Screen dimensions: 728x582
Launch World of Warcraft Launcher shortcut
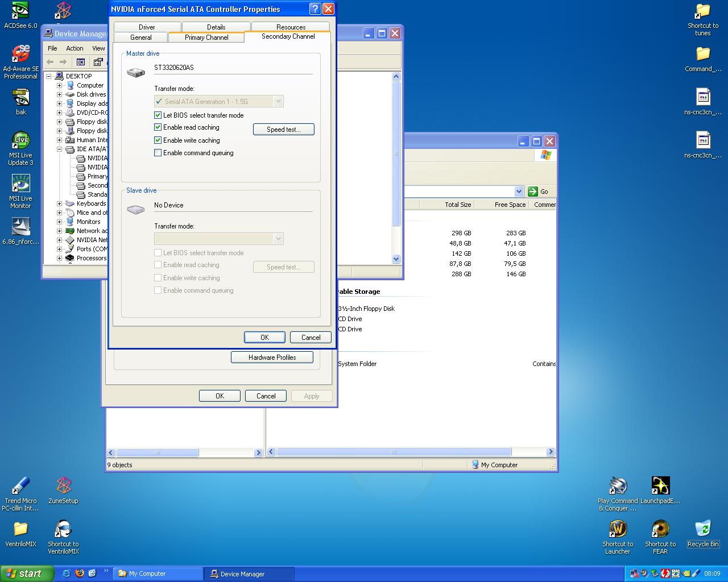coord(618,538)
